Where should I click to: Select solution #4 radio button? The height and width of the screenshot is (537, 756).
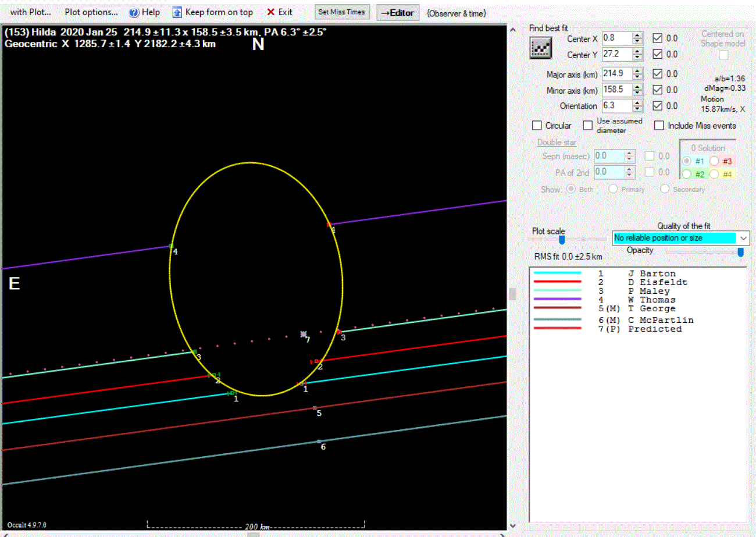(x=714, y=173)
